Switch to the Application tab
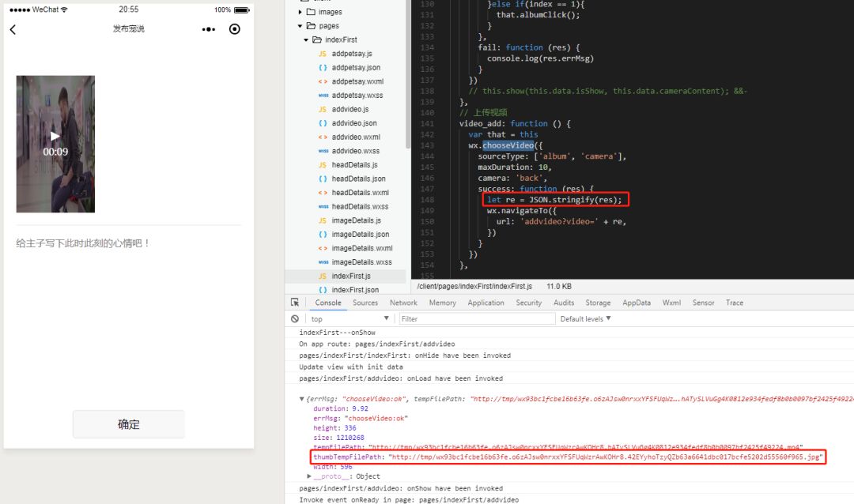Screen dimensions: 854x504 tap(486, 303)
